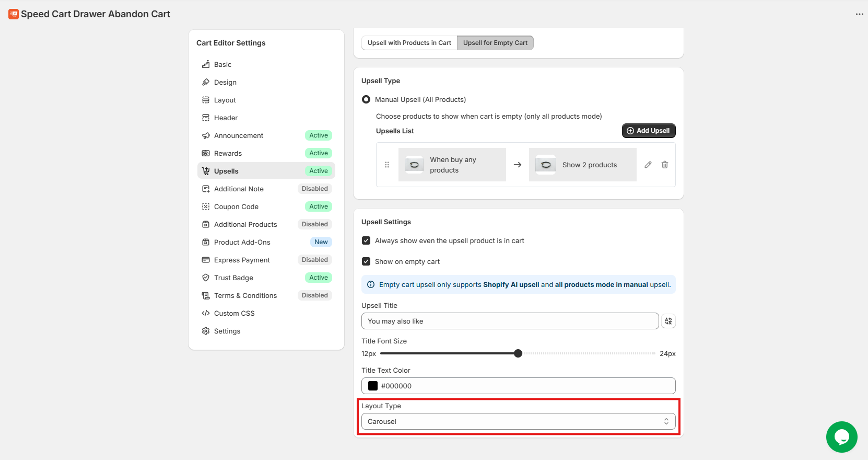This screenshot has height=460, width=868.
Task: Click the black Title Text Color swatch
Action: pyautogui.click(x=373, y=386)
